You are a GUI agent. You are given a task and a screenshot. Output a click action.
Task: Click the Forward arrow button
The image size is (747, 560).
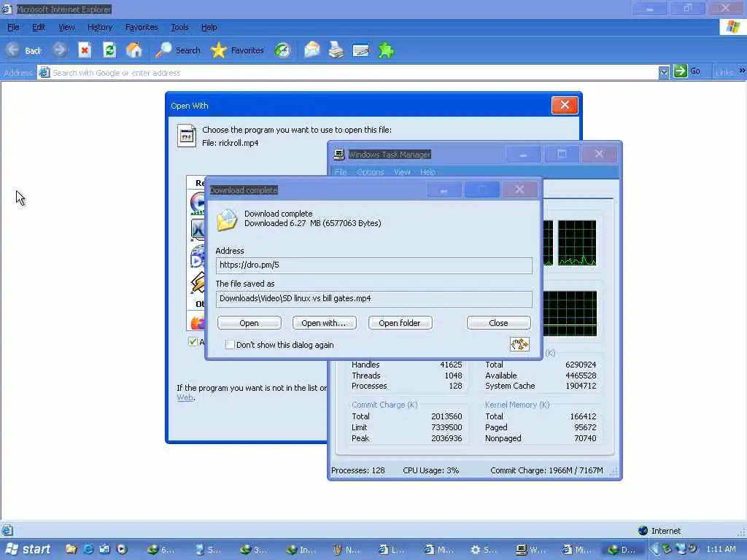coord(60,50)
